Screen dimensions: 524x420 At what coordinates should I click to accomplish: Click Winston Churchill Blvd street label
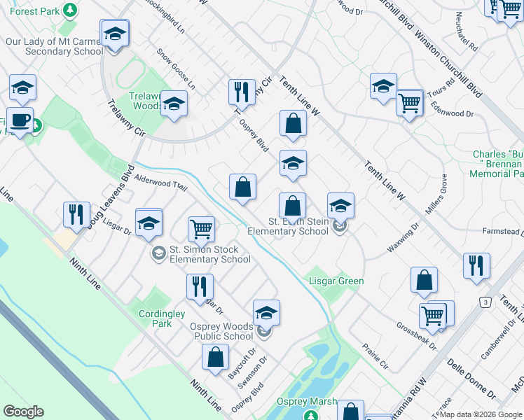[x=448, y=64]
